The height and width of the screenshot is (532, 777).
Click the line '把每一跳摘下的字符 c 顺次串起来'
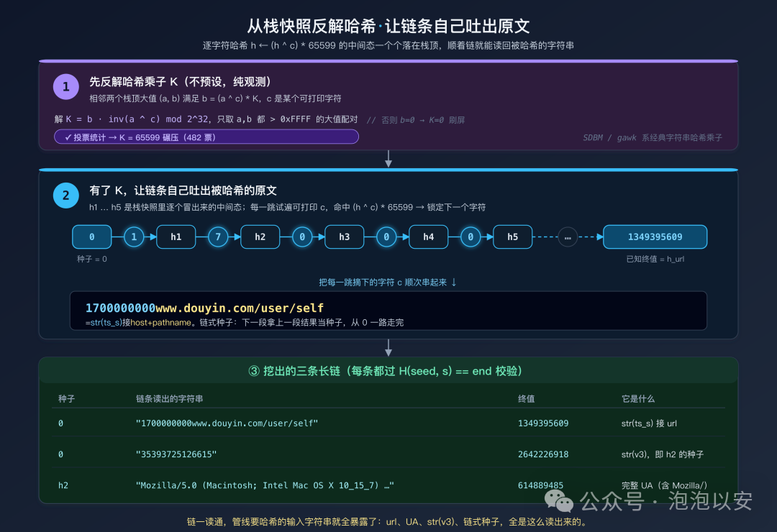tap(388, 283)
